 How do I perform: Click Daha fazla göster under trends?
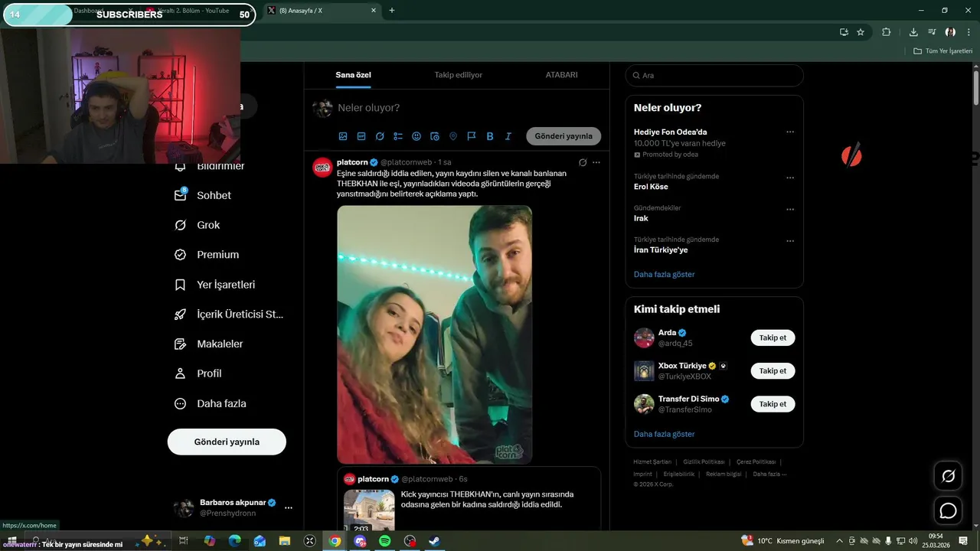coord(665,274)
